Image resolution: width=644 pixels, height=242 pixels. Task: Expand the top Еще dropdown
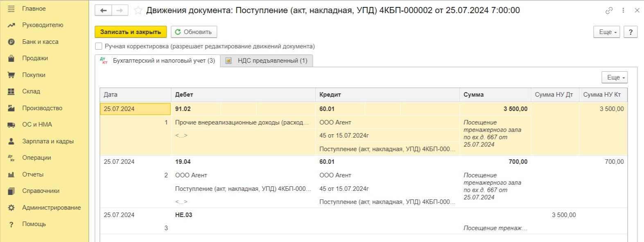coord(607,32)
